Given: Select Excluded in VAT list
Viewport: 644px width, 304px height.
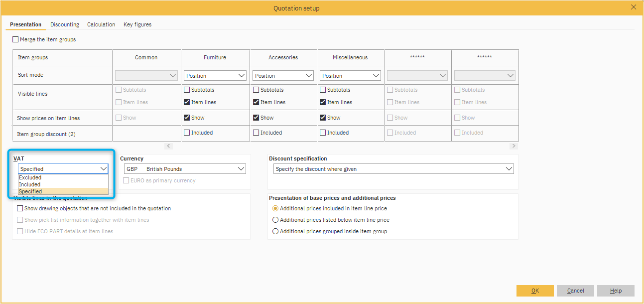Looking at the screenshot, I should [x=30, y=177].
